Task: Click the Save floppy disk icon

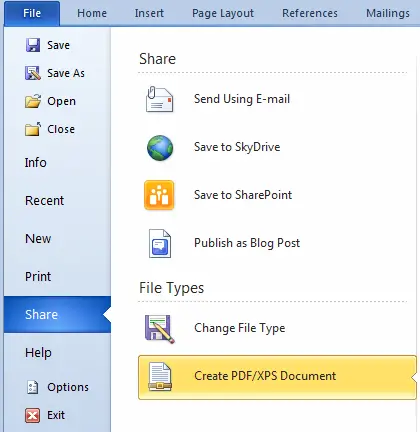Action: tap(33, 45)
